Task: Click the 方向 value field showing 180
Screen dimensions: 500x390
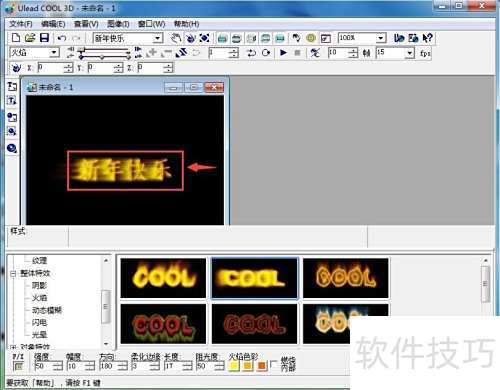Action: (109, 366)
